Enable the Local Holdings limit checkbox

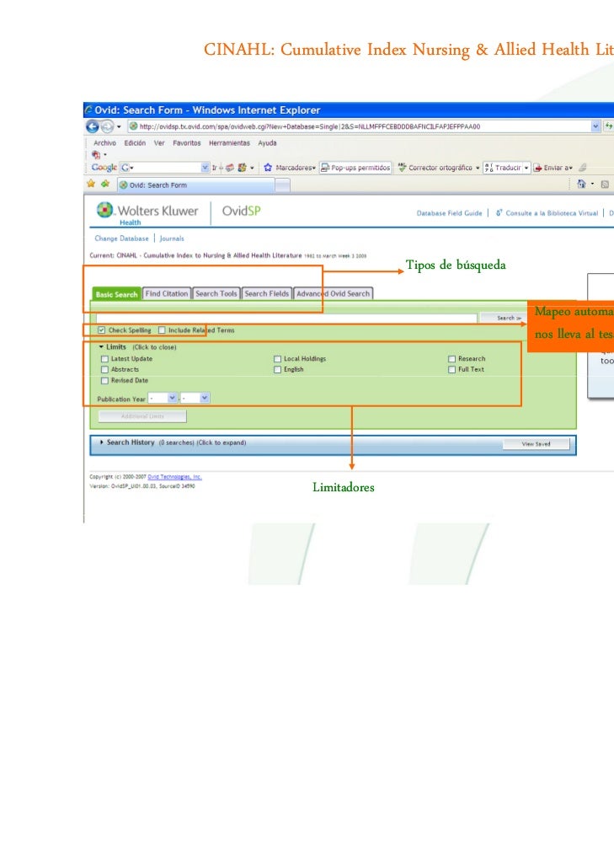pyautogui.click(x=278, y=359)
